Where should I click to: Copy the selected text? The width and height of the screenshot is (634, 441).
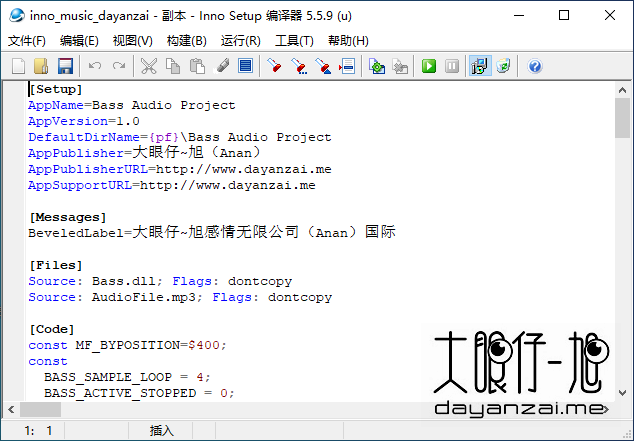[173, 66]
